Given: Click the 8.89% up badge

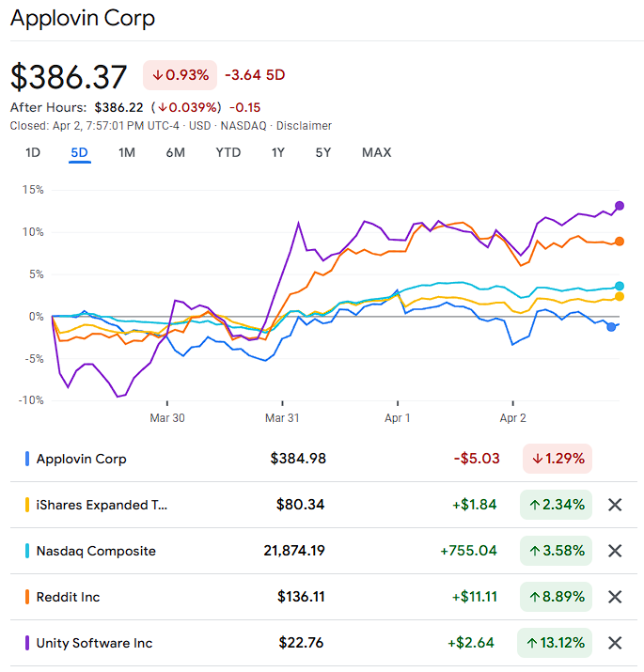Looking at the screenshot, I should pos(557,597).
